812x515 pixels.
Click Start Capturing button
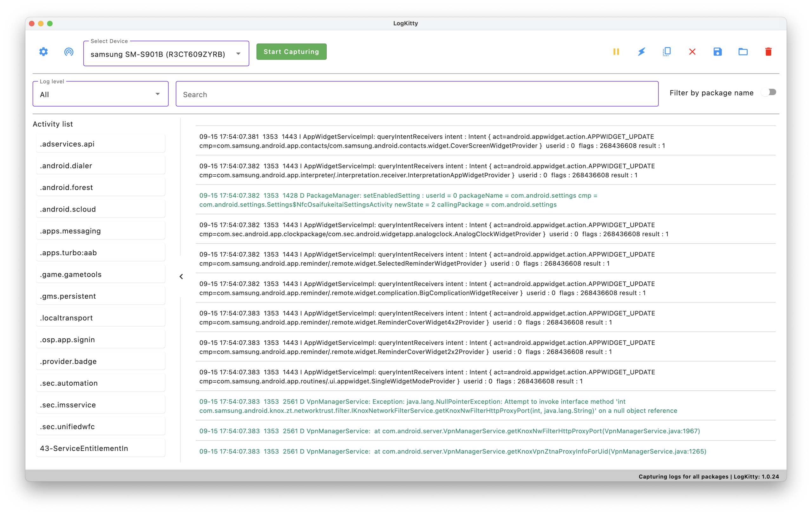tap(291, 52)
